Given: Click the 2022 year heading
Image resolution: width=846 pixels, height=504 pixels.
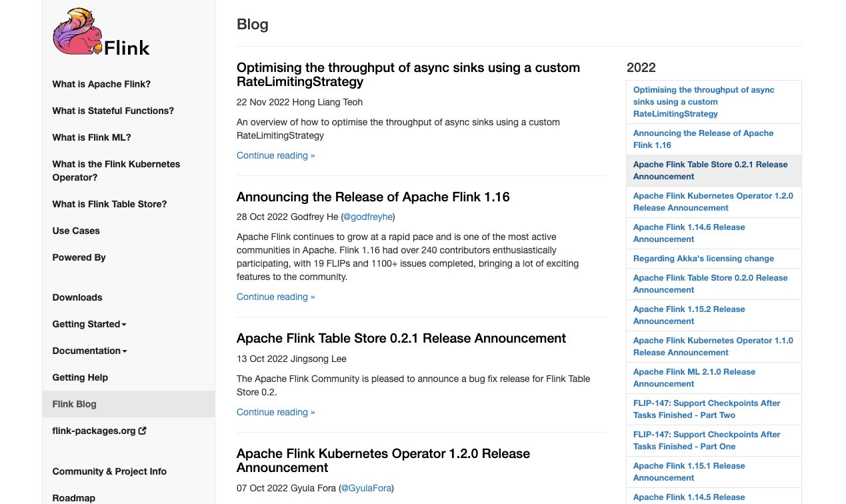Looking at the screenshot, I should click(641, 67).
